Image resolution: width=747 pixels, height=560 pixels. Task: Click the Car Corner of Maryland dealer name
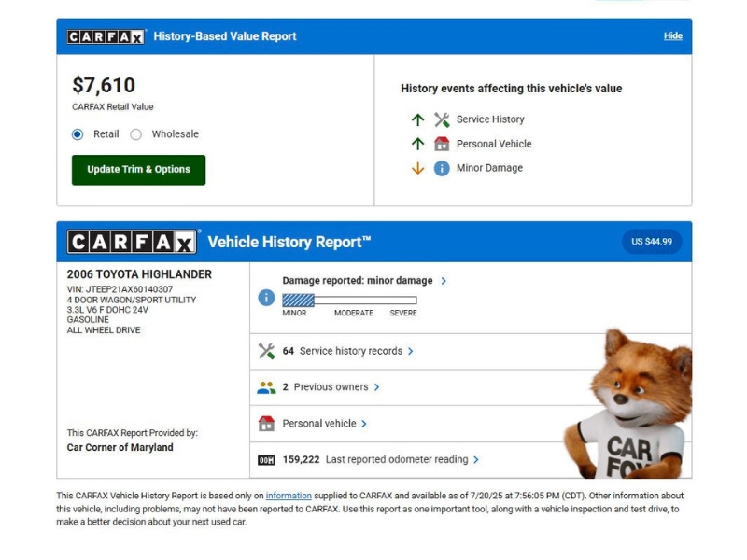(120, 448)
